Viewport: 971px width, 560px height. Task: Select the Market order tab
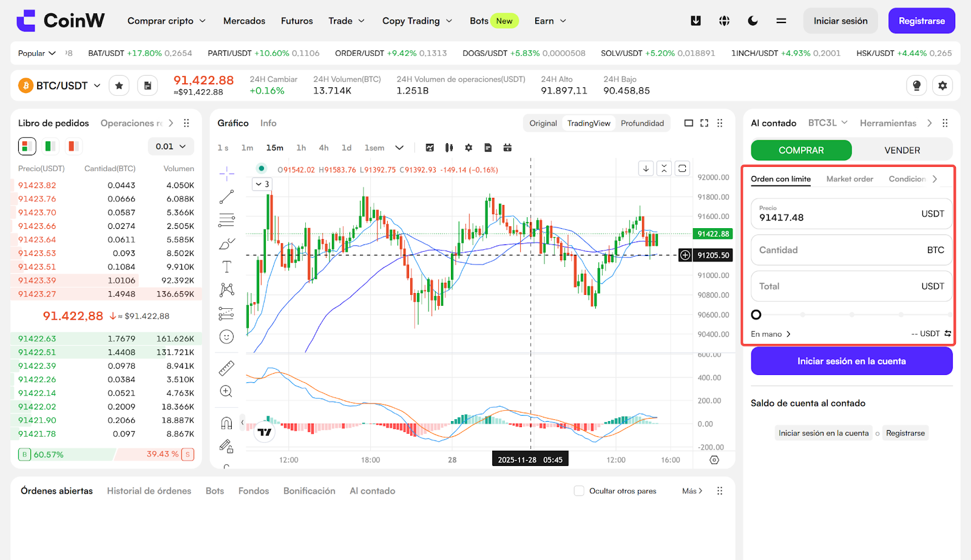850,179
